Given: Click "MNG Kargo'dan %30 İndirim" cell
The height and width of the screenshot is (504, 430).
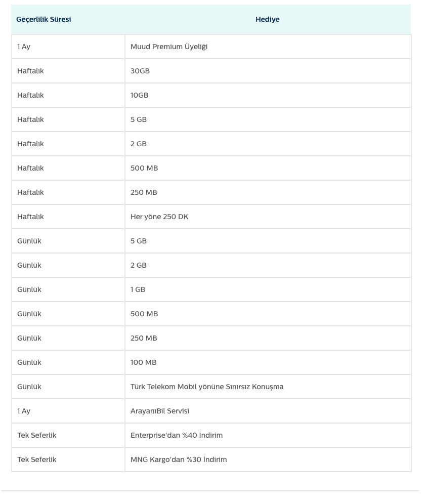Looking at the screenshot, I should pos(179,459).
